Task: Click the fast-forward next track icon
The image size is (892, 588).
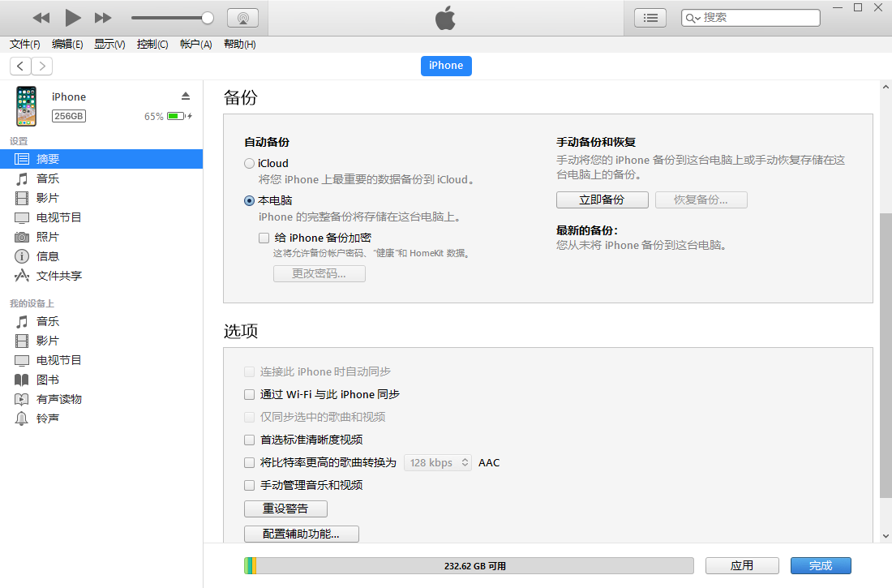Action: click(x=103, y=18)
